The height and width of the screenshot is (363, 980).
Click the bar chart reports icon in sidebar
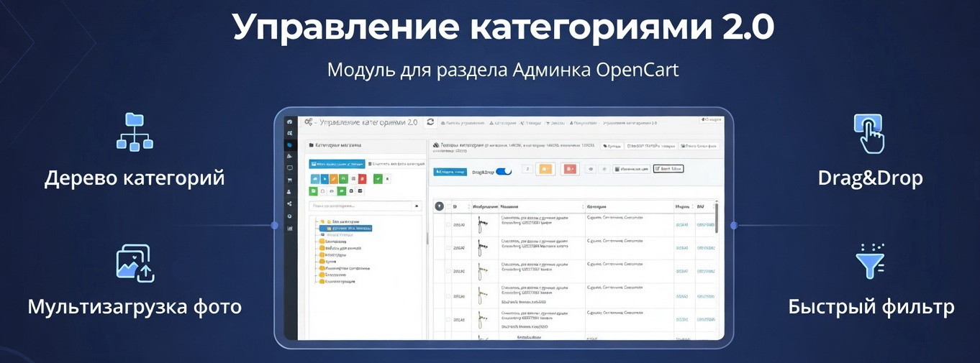(289, 229)
